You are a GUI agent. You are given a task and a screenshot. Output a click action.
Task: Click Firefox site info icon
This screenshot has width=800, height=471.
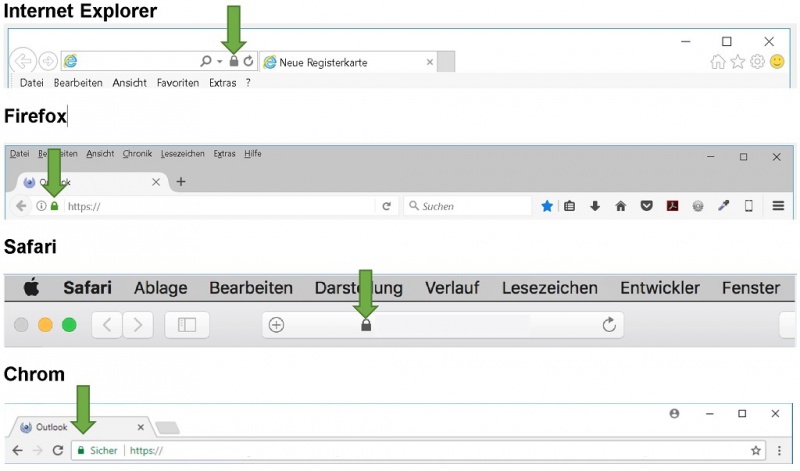coord(41,206)
